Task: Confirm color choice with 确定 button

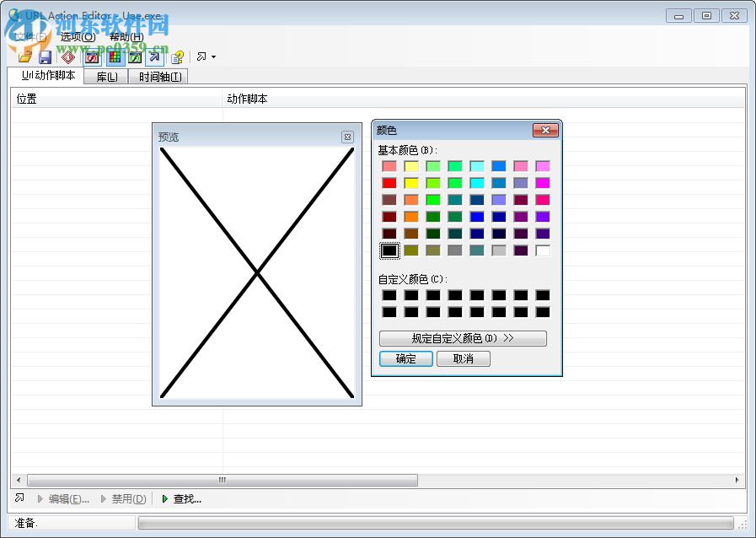Action: (x=405, y=358)
